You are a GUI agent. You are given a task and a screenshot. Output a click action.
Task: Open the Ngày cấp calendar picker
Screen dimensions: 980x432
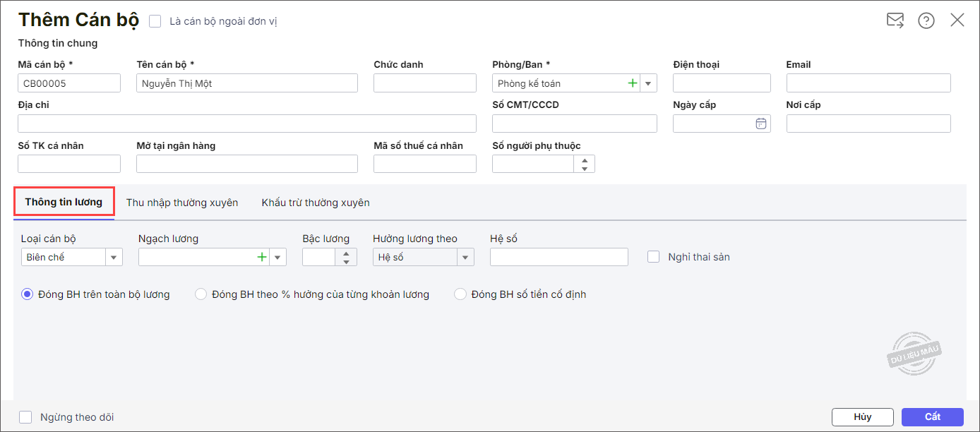(761, 124)
